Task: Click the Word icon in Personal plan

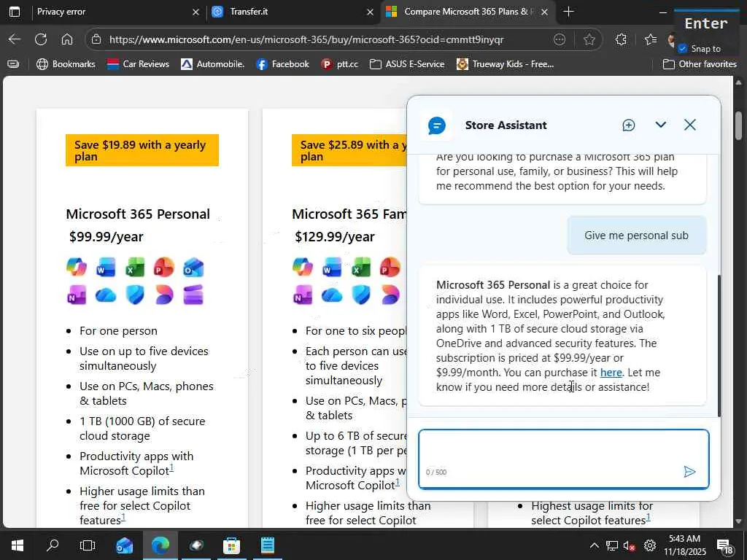Action: coord(106,267)
